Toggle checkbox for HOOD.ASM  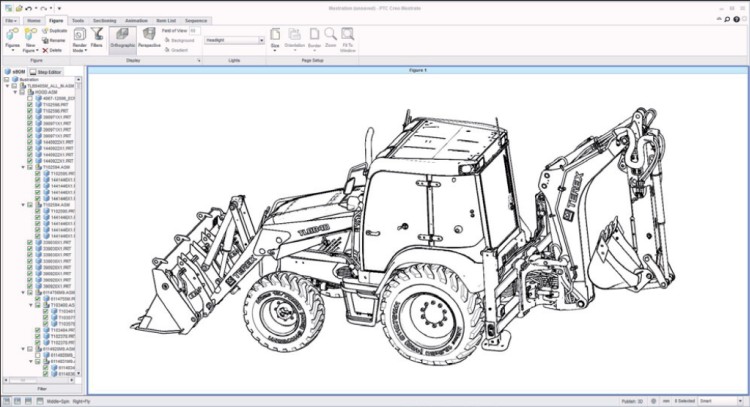(23, 91)
